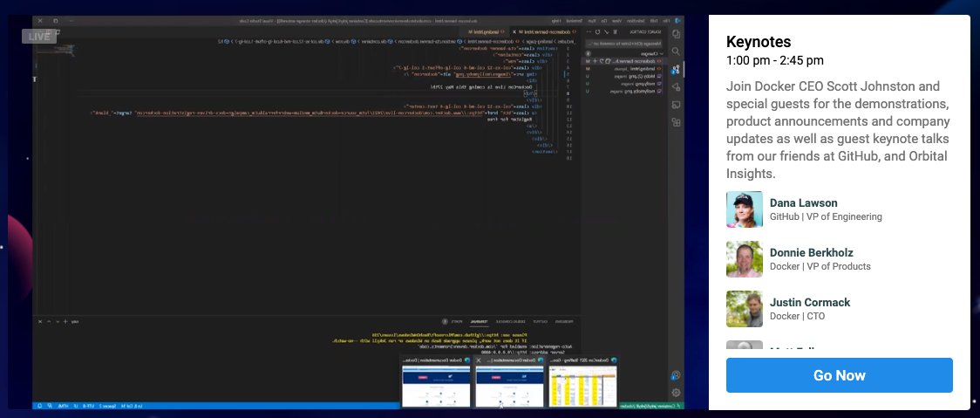Click the commit message input in video

pos(623,44)
